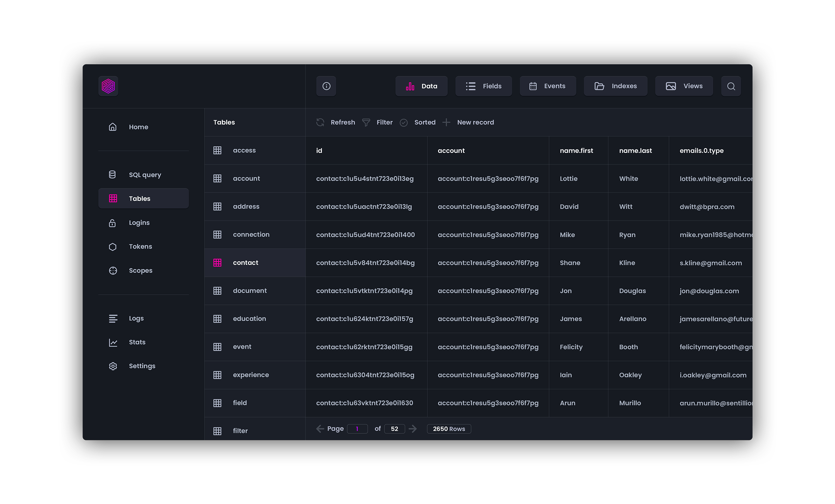
Task: Click the Filter funnel icon
Action: 366,122
